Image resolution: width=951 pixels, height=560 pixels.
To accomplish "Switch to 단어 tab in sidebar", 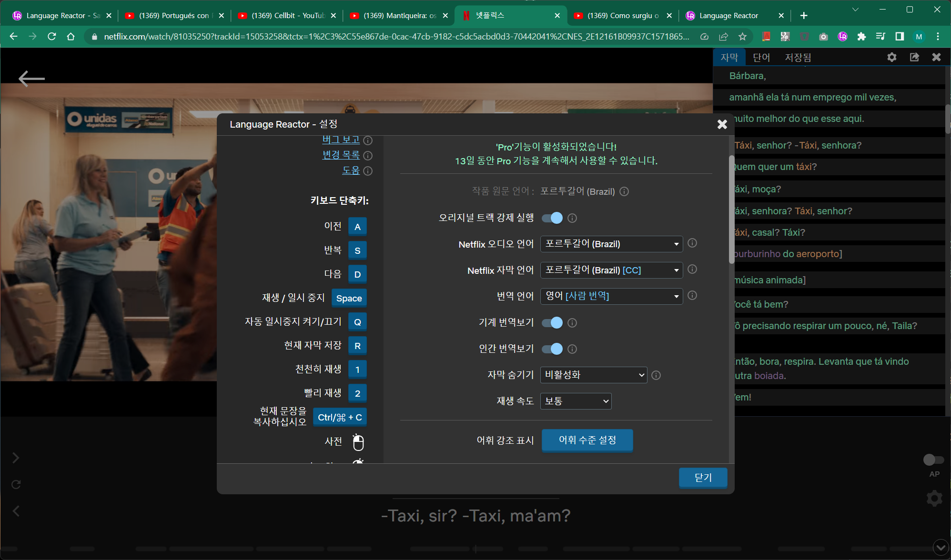I will 761,57.
